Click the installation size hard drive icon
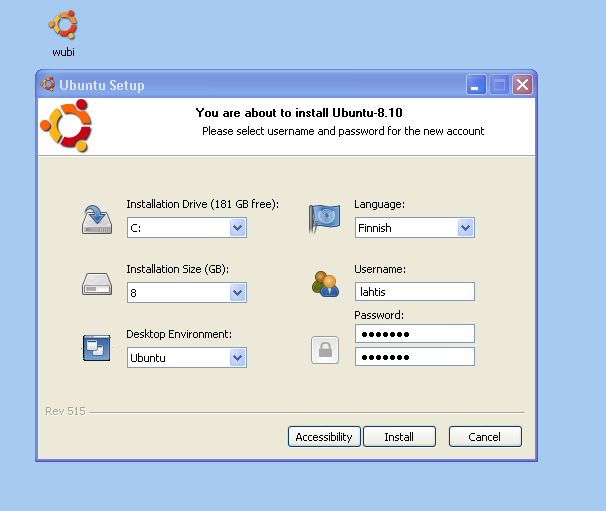Viewport: 606px width, 511px height. 97,285
